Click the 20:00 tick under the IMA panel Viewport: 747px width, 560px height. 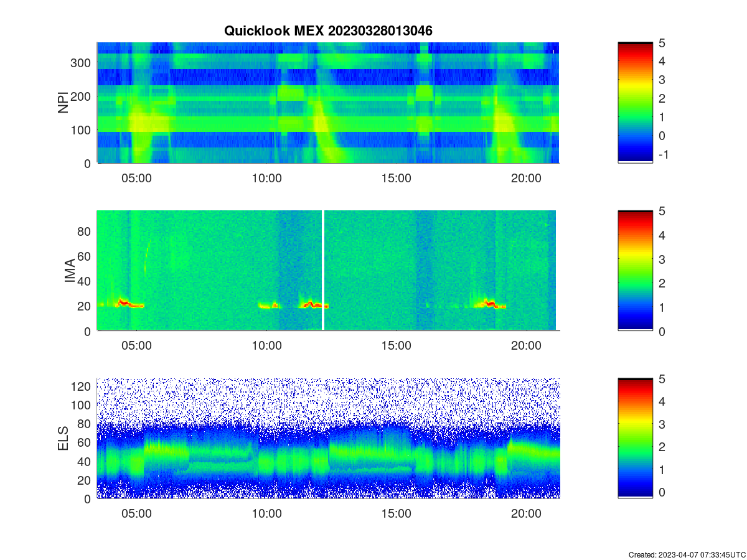pyautogui.click(x=526, y=346)
